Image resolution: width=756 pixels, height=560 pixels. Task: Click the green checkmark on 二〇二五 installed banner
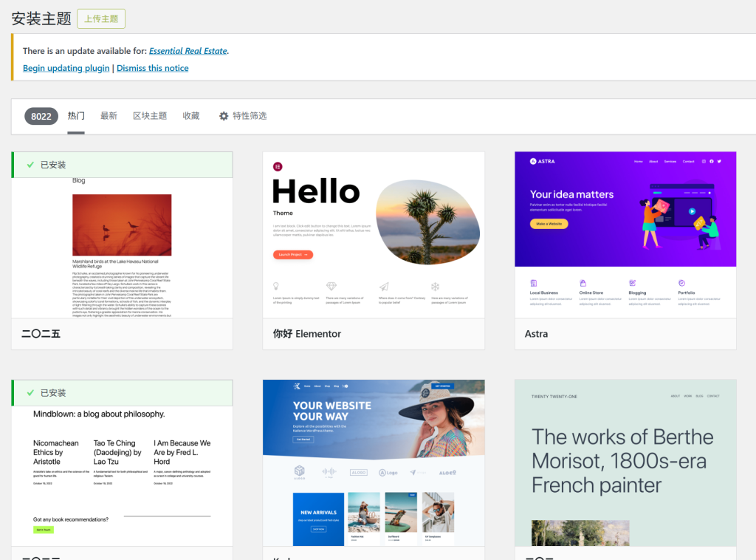click(30, 165)
